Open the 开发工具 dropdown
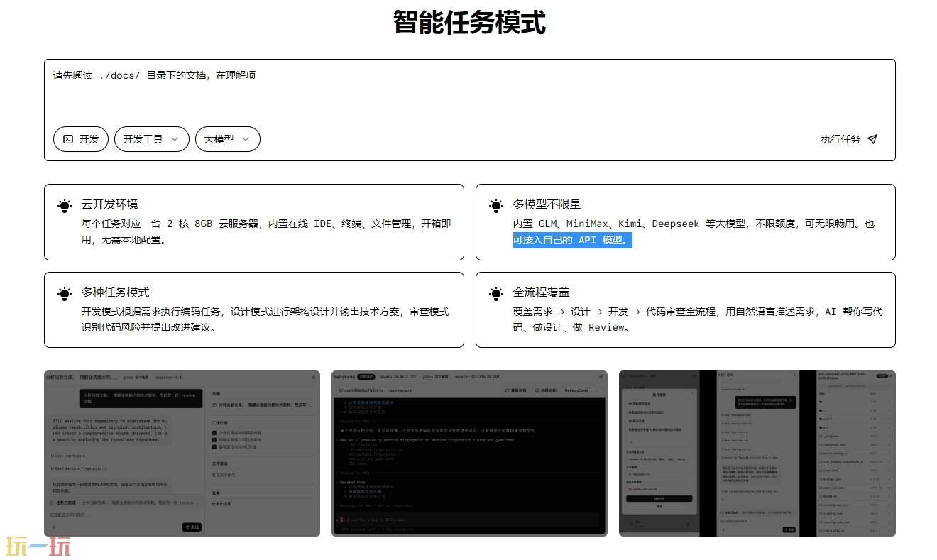The height and width of the screenshot is (560, 937). pos(151,139)
